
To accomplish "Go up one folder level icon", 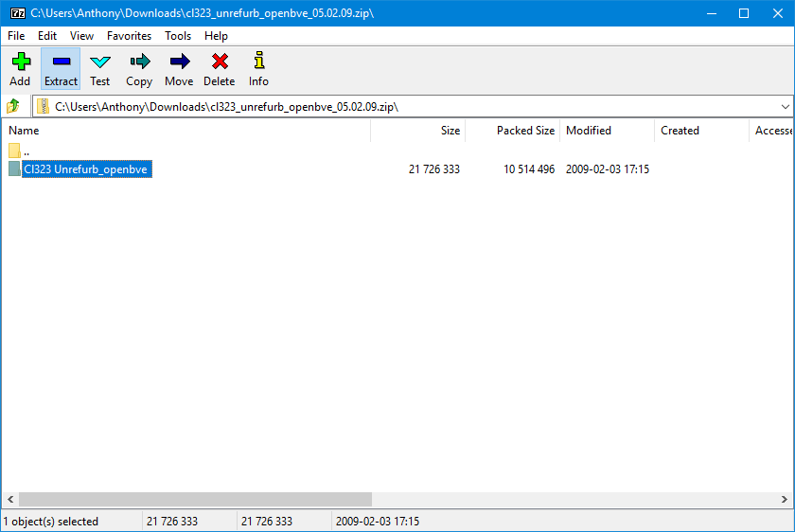I will (13, 107).
